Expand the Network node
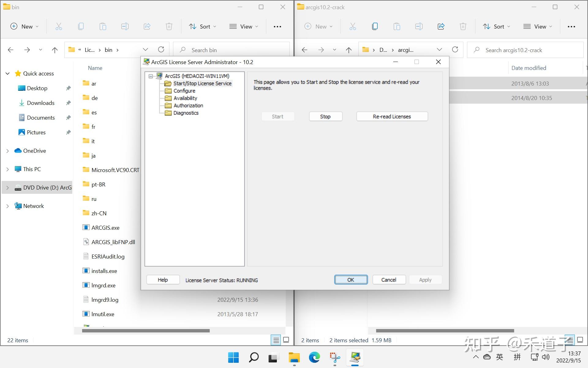588x368 pixels. point(8,206)
